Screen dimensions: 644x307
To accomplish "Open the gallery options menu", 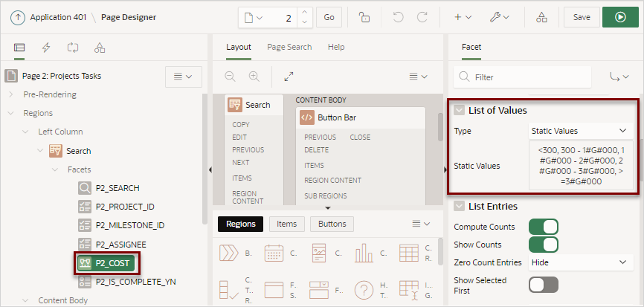I will click(421, 224).
